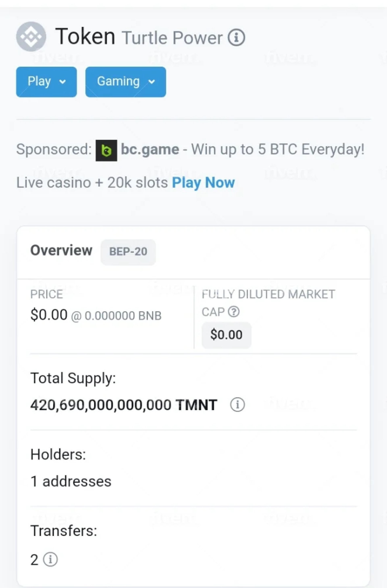
Task: Click the $0.00 price value
Action: (49, 315)
